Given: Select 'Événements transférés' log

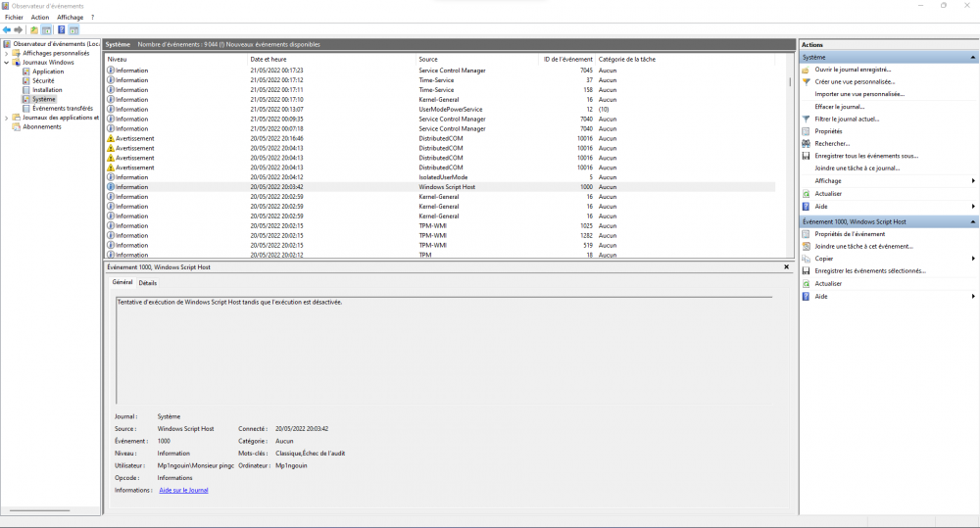Looking at the screenshot, I should pos(63,108).
